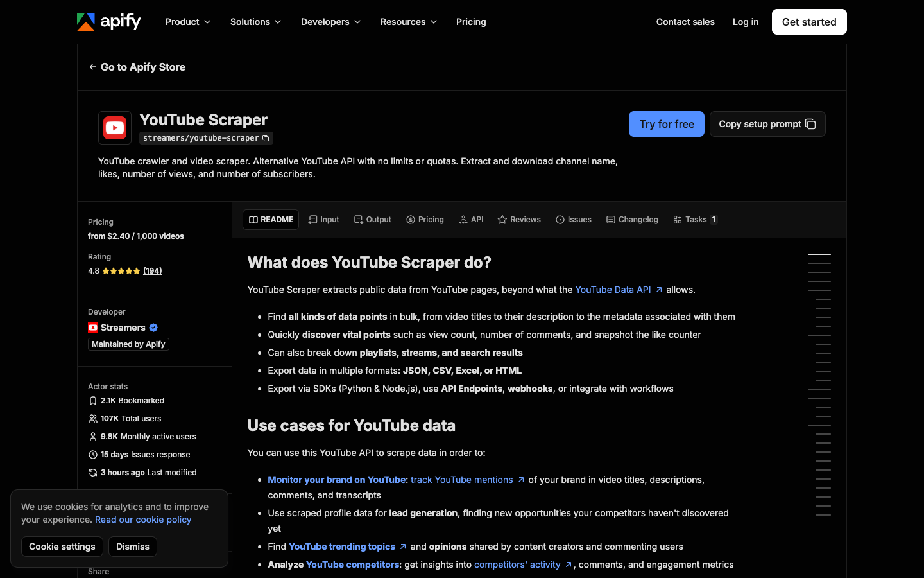Open the Streamers developer profile
Screen dimensions: 924x578
click(x=123, y=328)
